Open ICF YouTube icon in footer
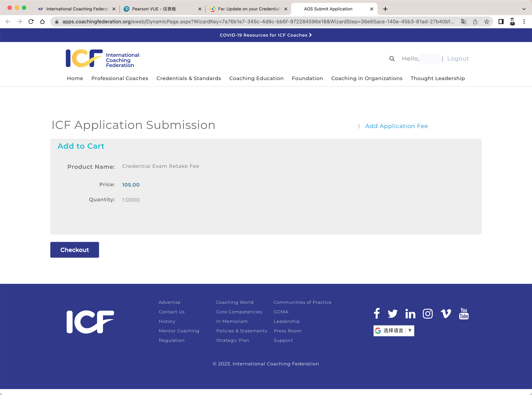 [464, 313]
